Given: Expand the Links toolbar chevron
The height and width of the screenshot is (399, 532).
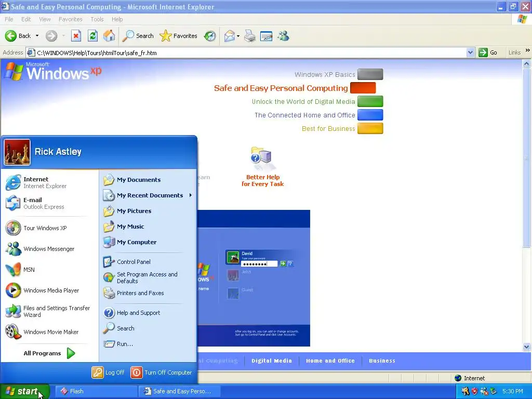Looking at the screenshot, I should click(528, 50).
